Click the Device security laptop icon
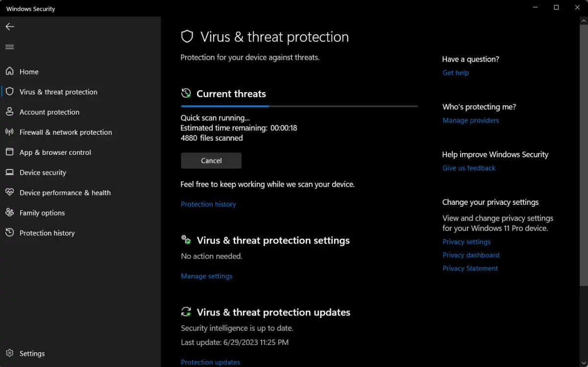Viewport: 588px width, 367px height. [10, 172]
